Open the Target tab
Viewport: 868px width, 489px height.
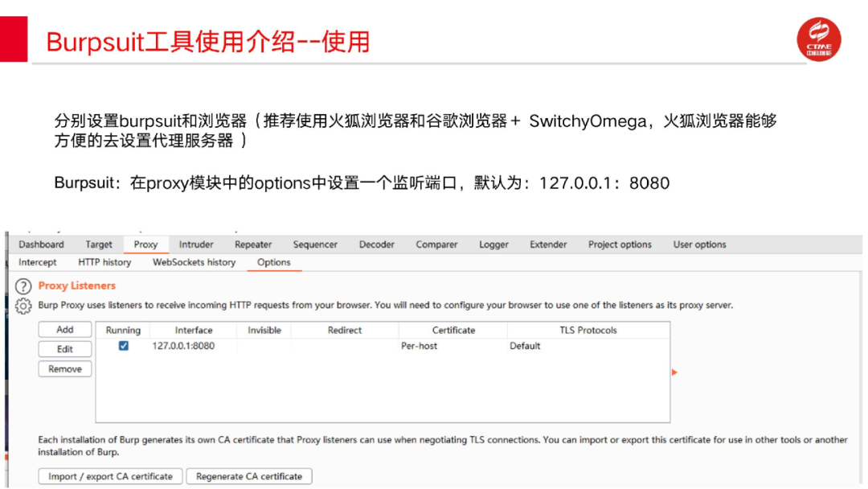pos(99,244)
